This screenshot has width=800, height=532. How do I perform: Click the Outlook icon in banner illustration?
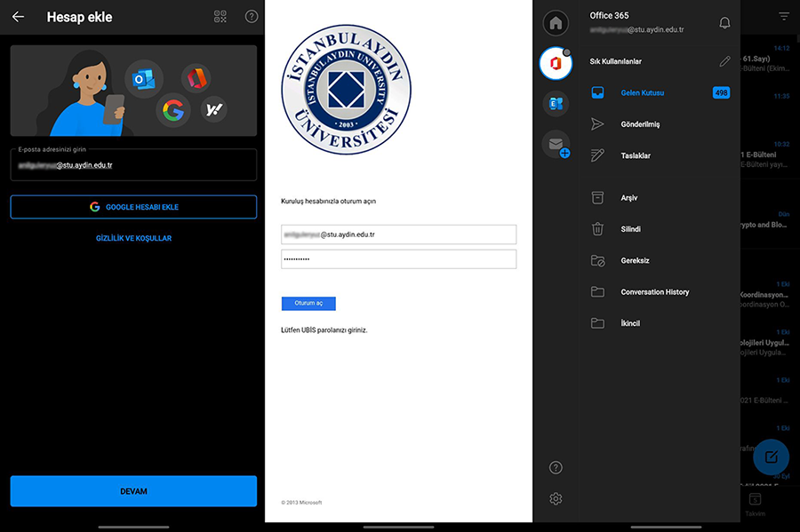[x=144, y=79]
